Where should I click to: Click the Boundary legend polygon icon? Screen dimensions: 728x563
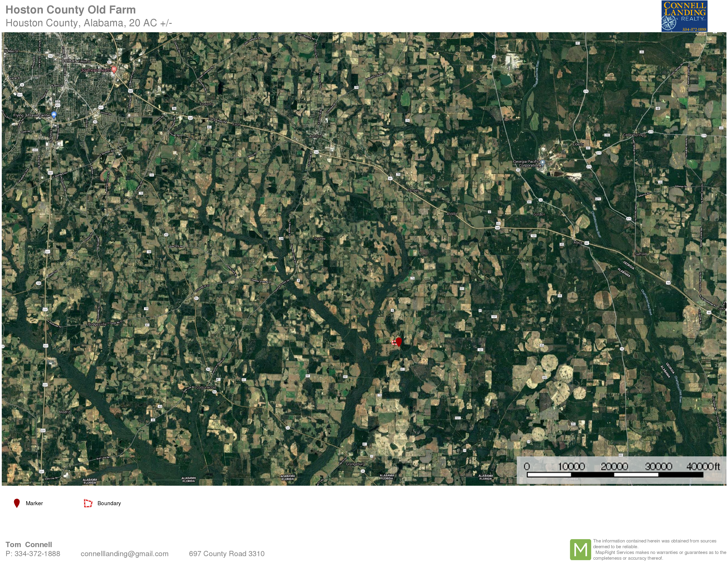pos(88,503)
